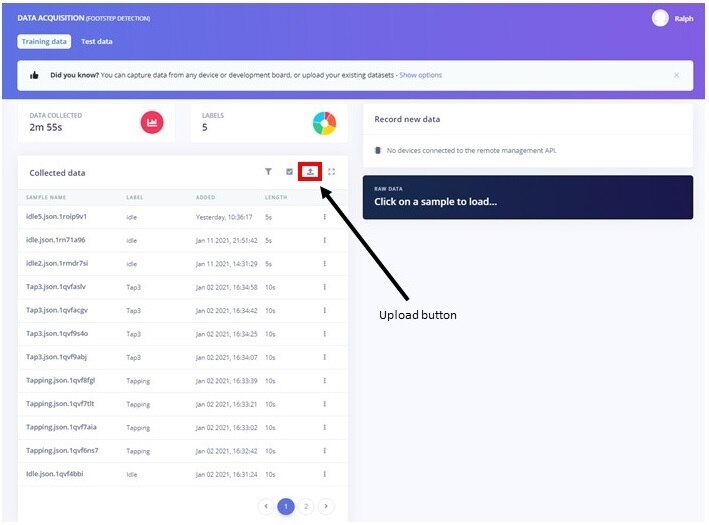709x525 pixels.
Task: Click the LENGTH column header
Action: (x=276, y=198)
